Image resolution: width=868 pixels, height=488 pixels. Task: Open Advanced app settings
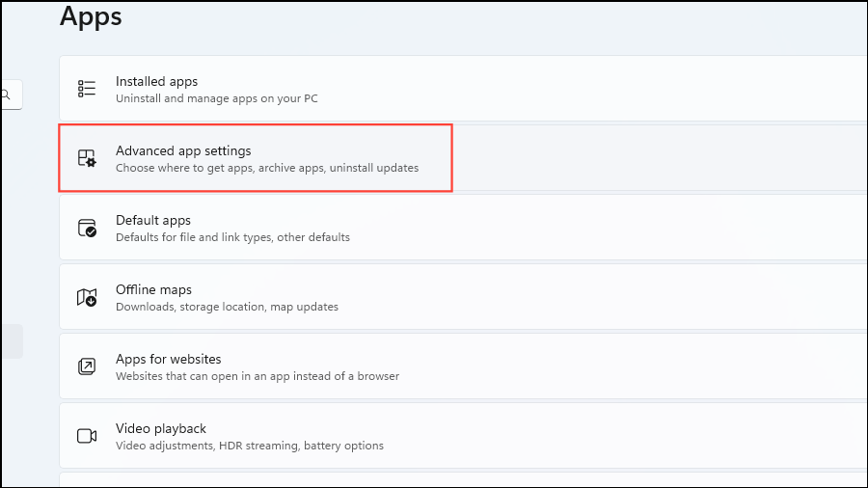[x=463, y=158]
